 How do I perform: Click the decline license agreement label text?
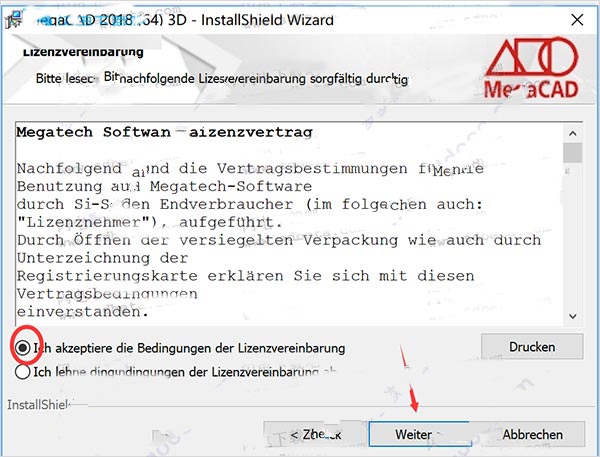pos(185,372)
